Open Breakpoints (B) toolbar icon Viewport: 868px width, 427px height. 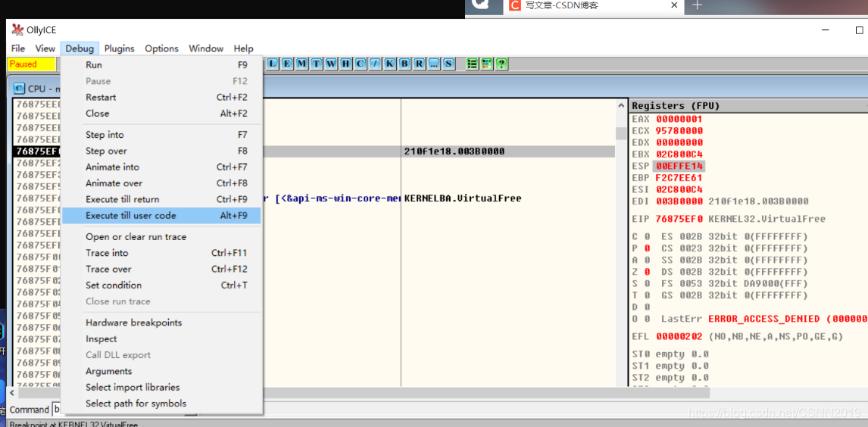404,64
